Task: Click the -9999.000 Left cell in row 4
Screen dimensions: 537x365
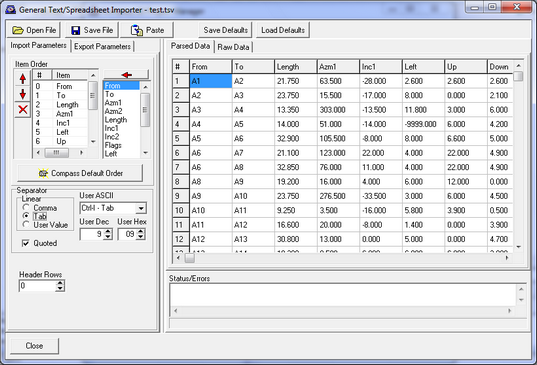Action: 423,124
